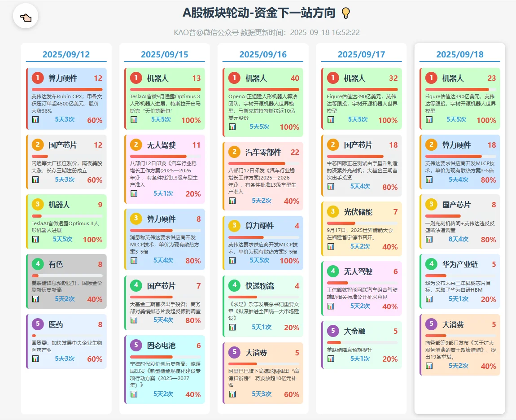This screenshot has height=420, width=516.
Task: Click the chart icon on the 有色 card
Action: pos(36,298)
